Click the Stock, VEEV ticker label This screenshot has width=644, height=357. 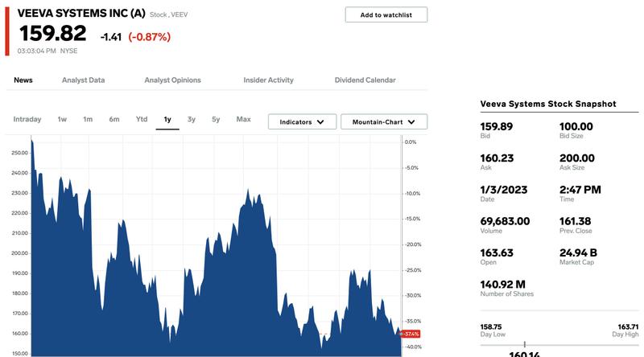pos(169,14)
